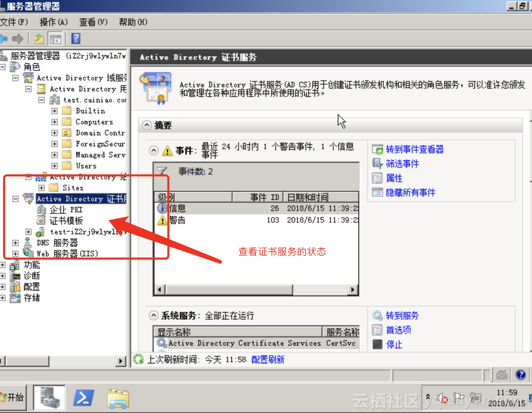
Task: Click the 证书模板 node icon
Action: [41, 220]
